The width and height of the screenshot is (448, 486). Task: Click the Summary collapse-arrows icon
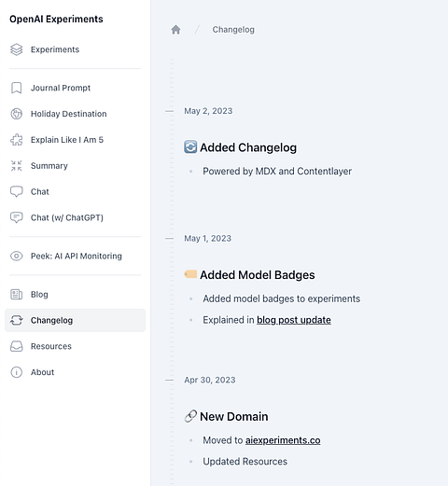[x=17, y=166]
